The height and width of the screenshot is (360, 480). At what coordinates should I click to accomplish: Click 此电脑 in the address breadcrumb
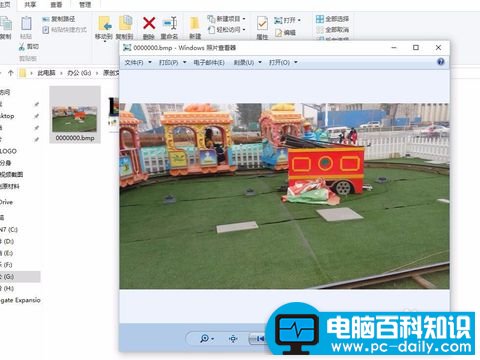46,73
